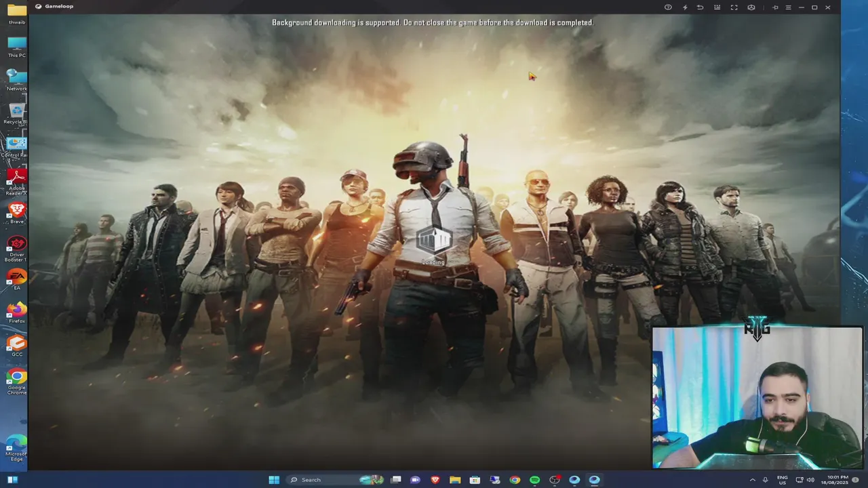
Task: Expand the hidden system tray icons chevron
Action: click(752, 480)
